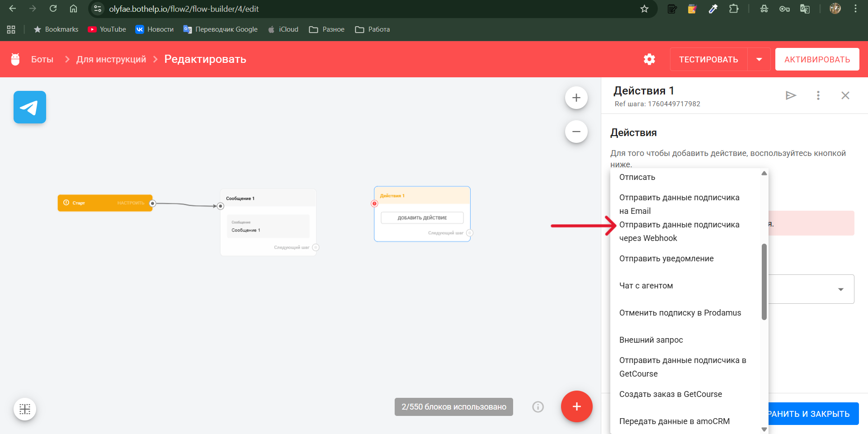Select the Telegram channel icon on the canvas
The image size is (868, 434).
click(29, 107)
